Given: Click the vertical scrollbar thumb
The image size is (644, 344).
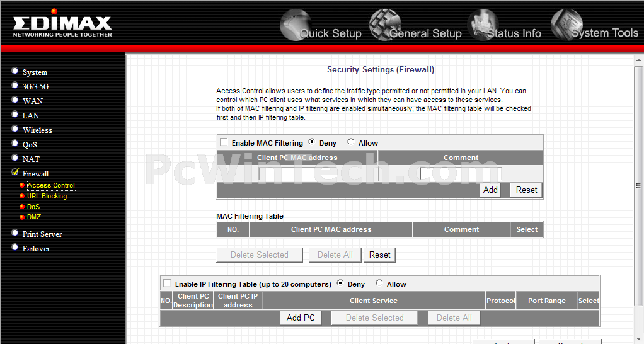Looking at the screenshot, I should click(639, 186).
